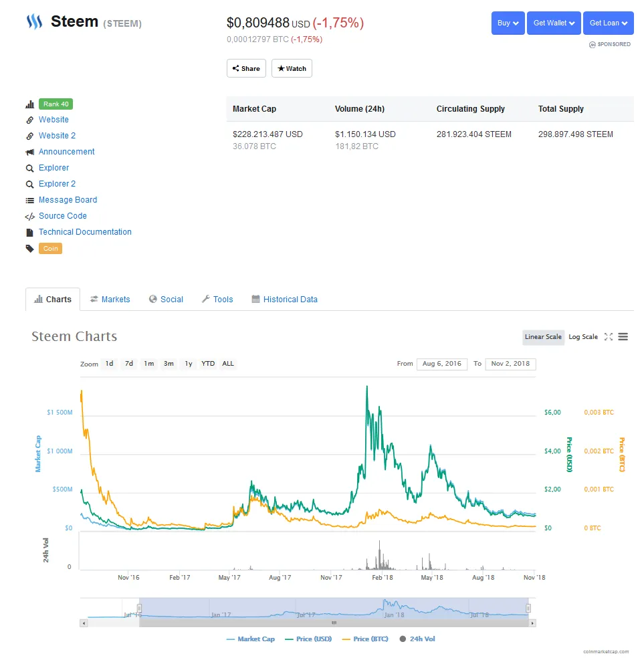Image resolution: width=644 pixels, height=670 pixels.
Task: Set chart zoom to 7d
Action: pos(129,364)
